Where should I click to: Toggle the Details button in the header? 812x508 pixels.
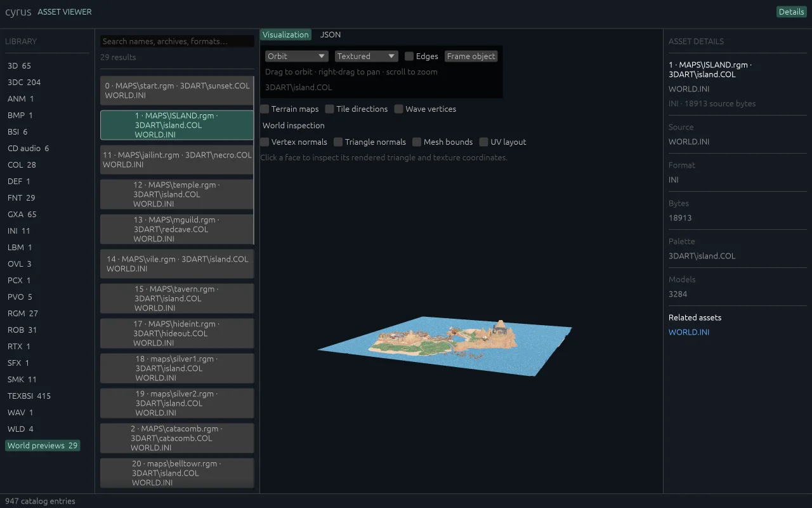tap(791, 12)
